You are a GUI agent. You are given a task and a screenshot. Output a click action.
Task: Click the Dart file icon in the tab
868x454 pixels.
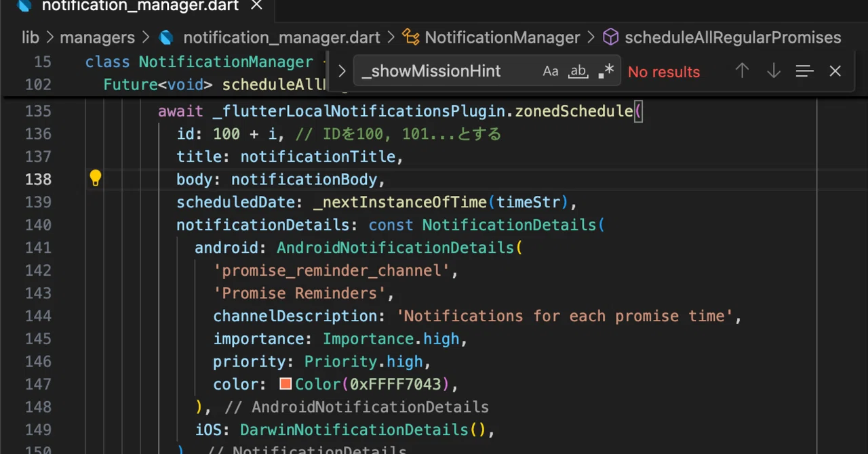(x=24, y=6)
